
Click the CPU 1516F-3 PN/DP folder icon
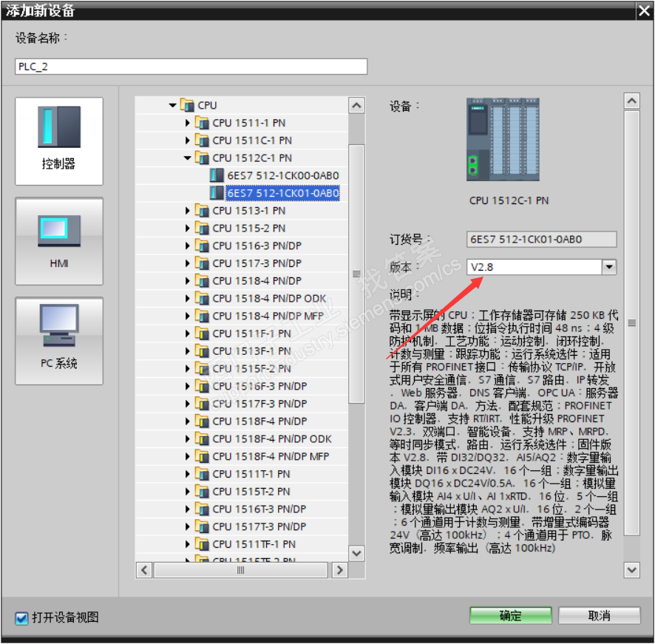tap(202, 386)
